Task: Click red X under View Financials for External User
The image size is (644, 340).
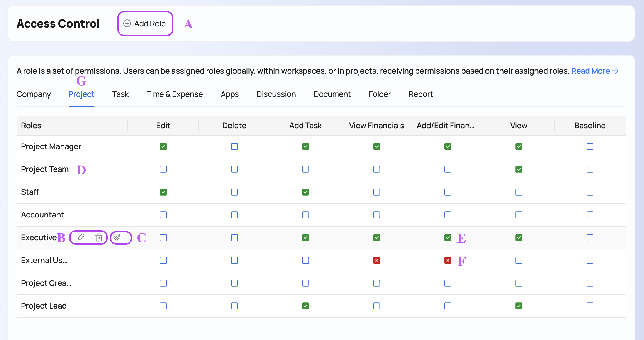Action: [377, 261]
